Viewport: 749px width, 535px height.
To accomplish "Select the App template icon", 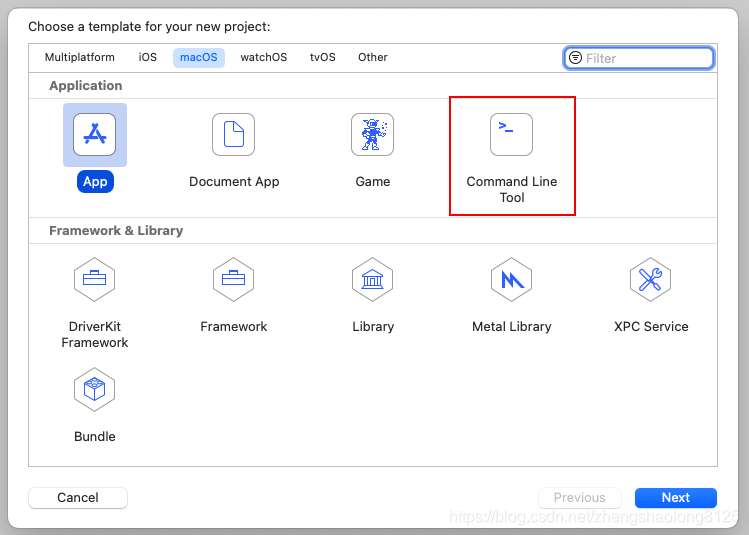I will pos(95,135).
